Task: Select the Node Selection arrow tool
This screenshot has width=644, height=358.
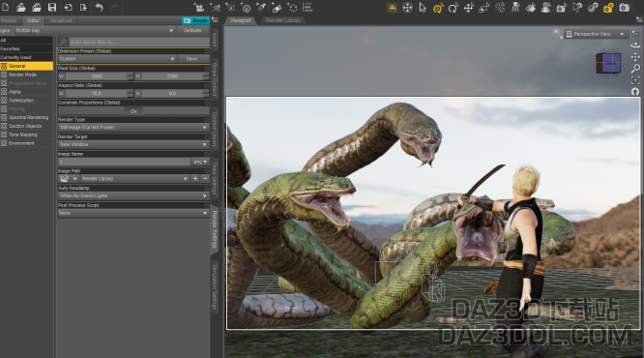Action: click(x=423, y=8)
